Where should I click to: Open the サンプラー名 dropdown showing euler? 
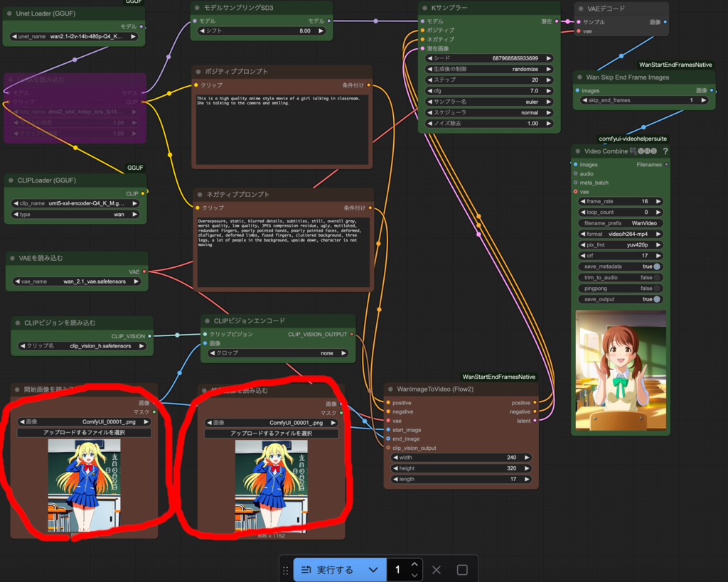[x=489, y=102]
